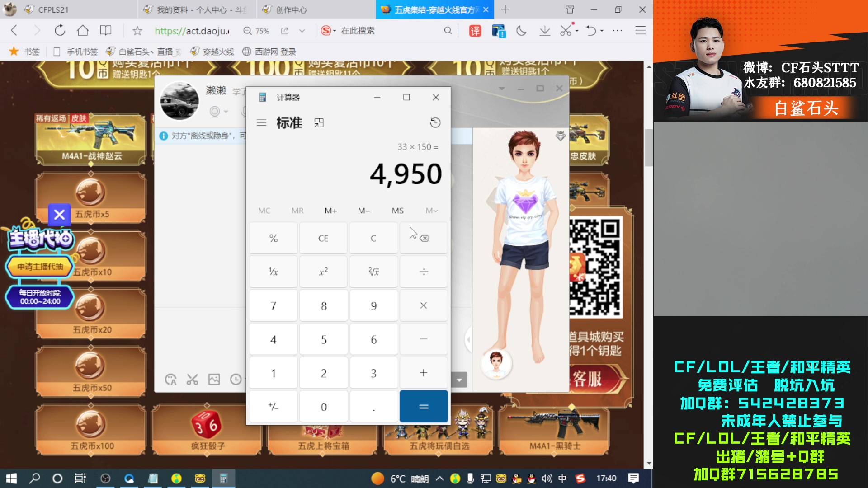868x488 pixels.
Task: Click the square root key
Action: (373, 272)
